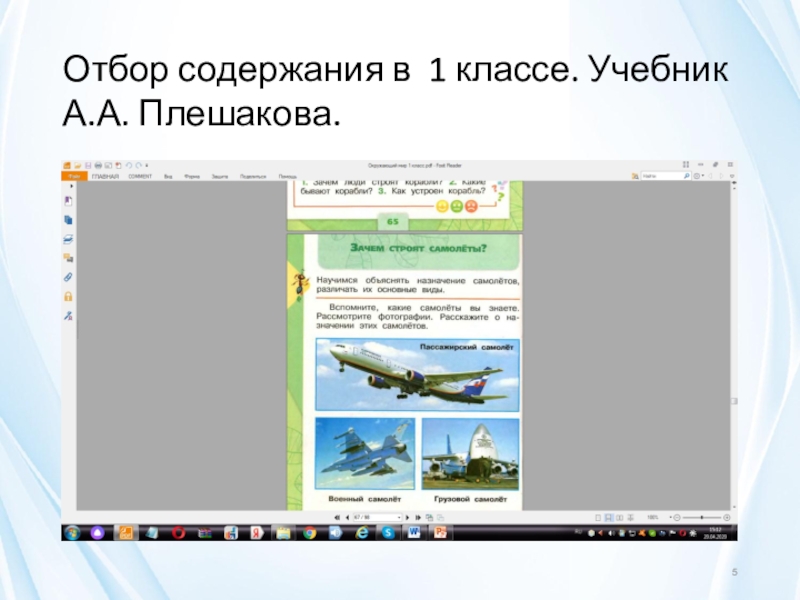
Task: Click the Пассажирский самолёт photo
Action: (x=417, y=374)
